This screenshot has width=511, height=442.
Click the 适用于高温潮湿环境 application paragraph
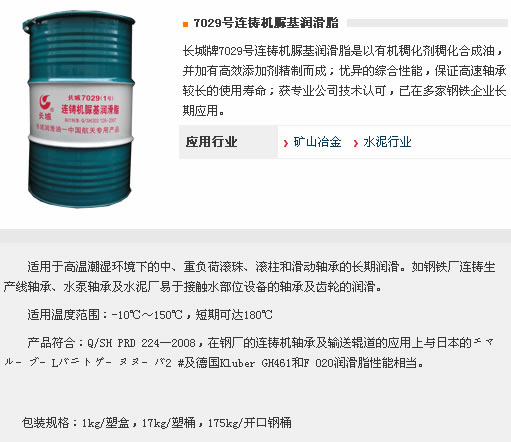(x=249, y=276)
